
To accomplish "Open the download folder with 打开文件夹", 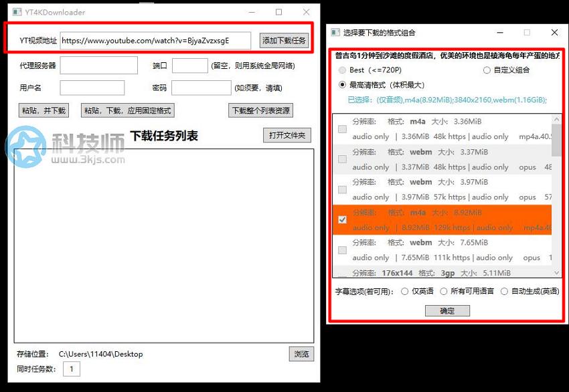I will [x=287, y=135].
